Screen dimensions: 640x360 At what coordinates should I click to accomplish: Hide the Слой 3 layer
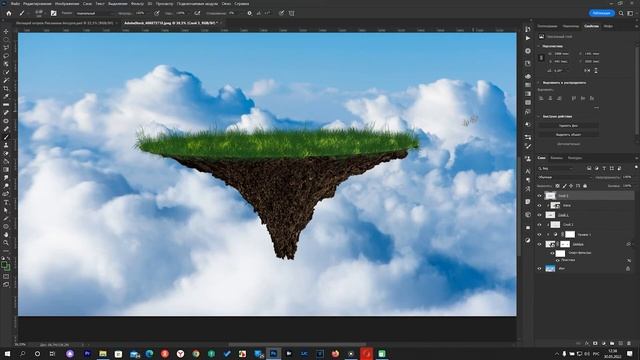tap(539, 196)
